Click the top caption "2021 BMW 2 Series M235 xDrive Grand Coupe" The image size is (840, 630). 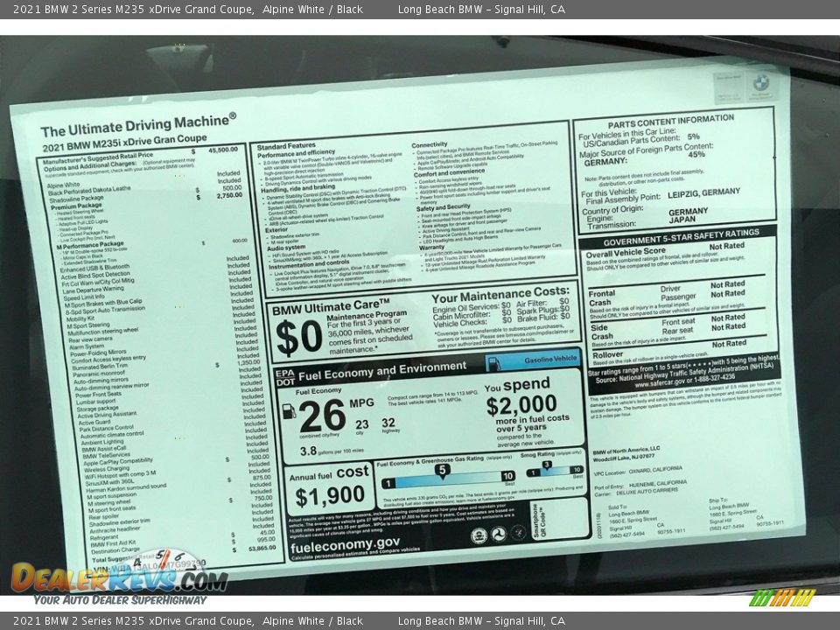point(133,9)
